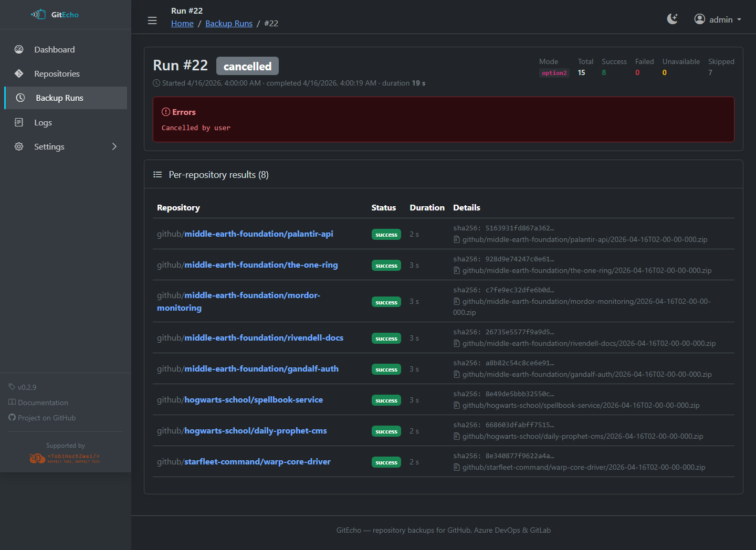Screen dimensions: 756x550
Task: Open Backup Runs breadcrumb link
Action: click(x=229, y=24)
